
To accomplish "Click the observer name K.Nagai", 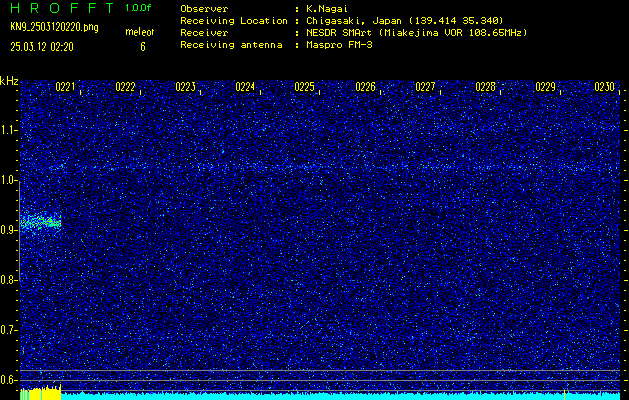I will [x=327, y=9].
